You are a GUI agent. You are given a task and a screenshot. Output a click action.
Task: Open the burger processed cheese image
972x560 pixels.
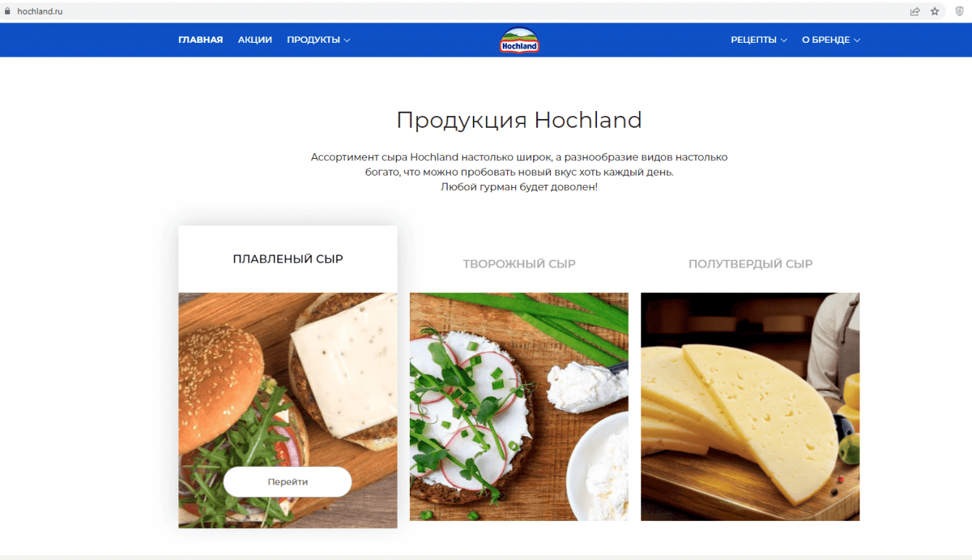coord(288,410)
